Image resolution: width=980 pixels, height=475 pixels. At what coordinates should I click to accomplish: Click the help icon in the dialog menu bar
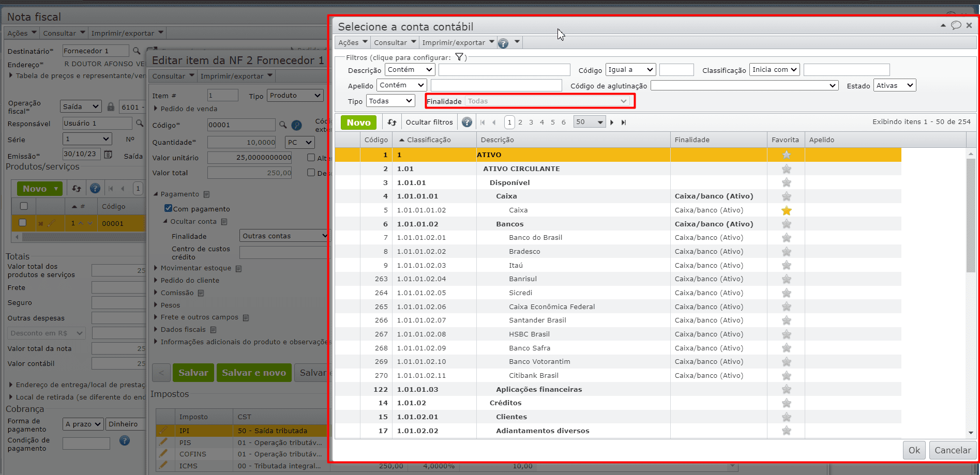pos(503,43)
